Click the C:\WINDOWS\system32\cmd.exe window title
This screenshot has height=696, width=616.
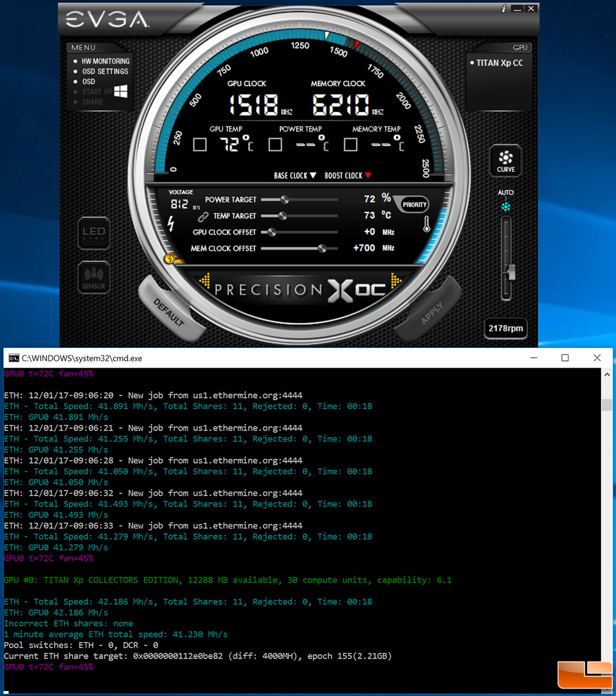click(82, 358)
